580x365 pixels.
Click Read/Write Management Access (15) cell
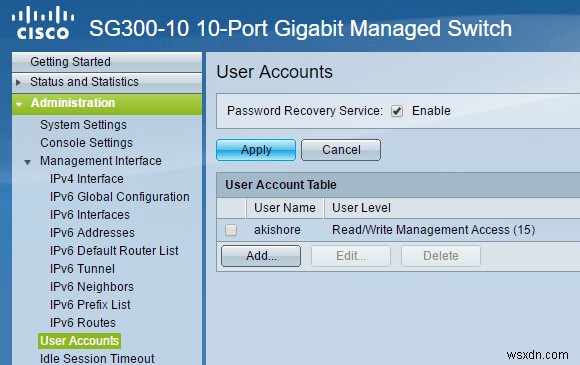[434, 230]
